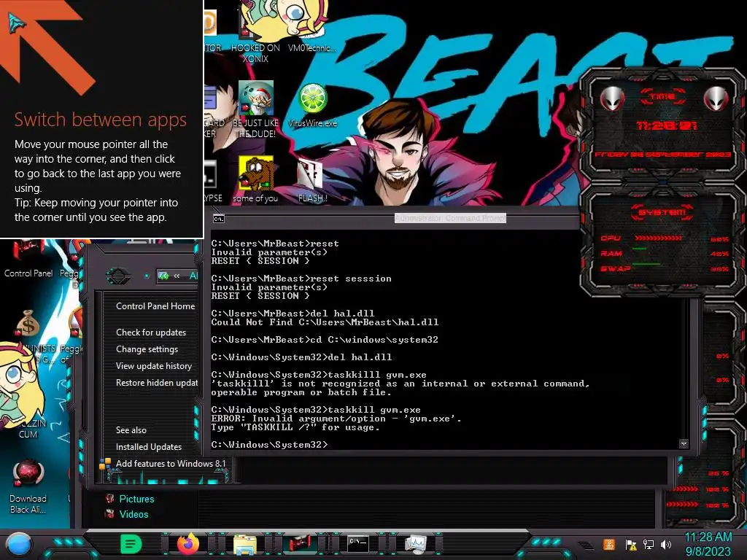The height and width of the screenshot is (560, 747).
Task: Open the VirusWire.exe desktop icon
Action: [x=312, y=106]
